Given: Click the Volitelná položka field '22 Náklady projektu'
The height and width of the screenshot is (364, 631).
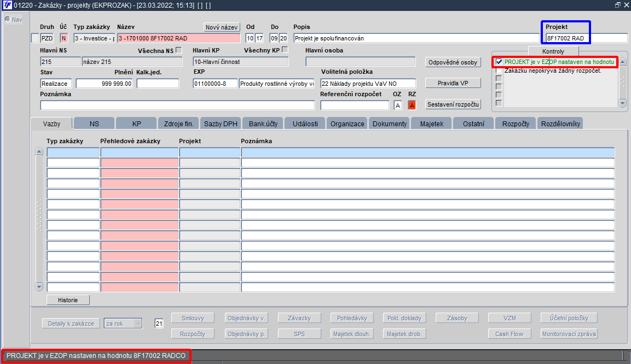Looking at the screenshot, I should [x=368, y=84].
